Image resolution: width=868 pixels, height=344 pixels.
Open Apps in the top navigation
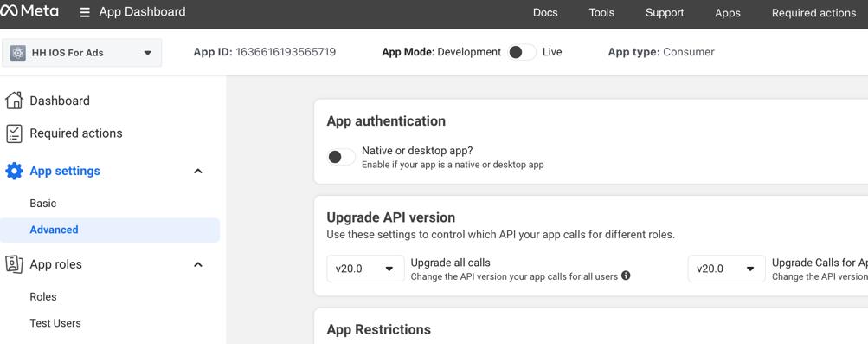728,13
